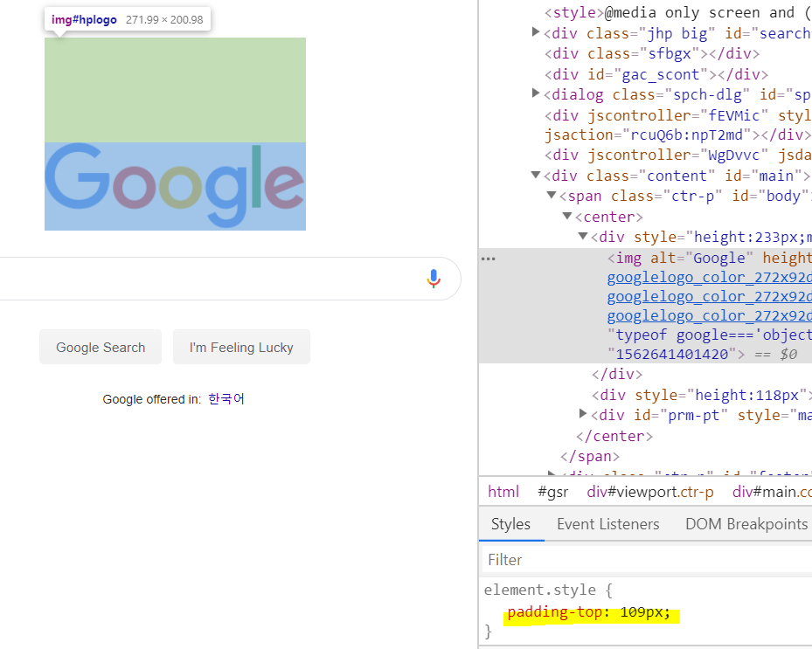
Task: Select the closing </span> tag row
Action: pos(590,457)
